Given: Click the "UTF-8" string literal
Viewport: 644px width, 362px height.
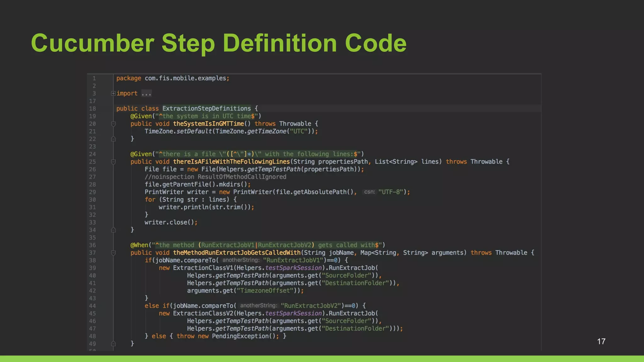Looking at the screenshot, I should point(391,192).
